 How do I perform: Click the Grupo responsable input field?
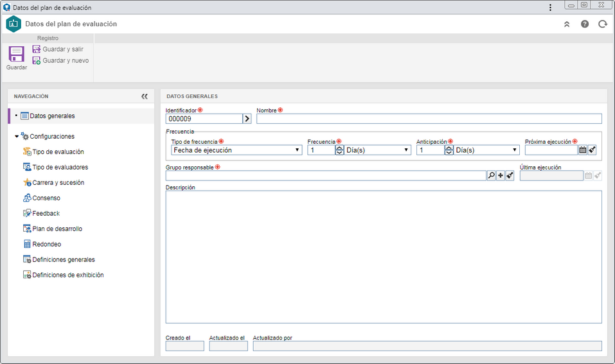pos(326,175)
